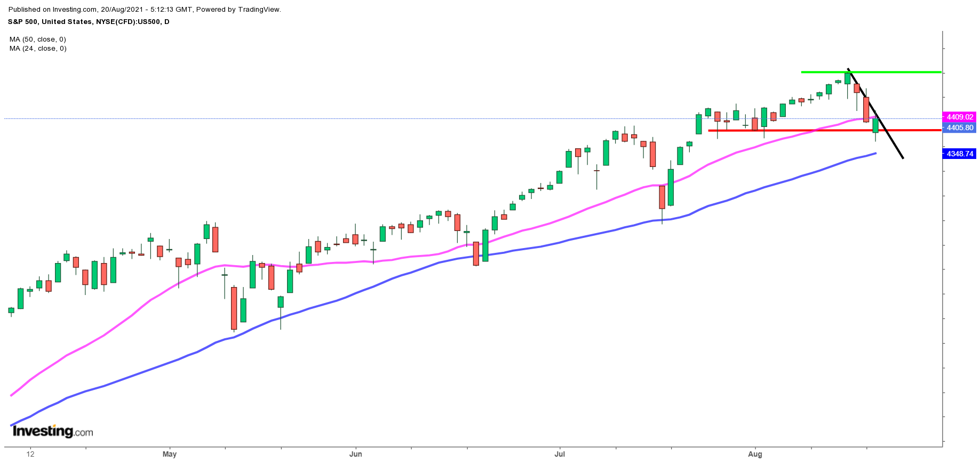
Task: Click the Aug label on time axis
Action: click(755, 454)
